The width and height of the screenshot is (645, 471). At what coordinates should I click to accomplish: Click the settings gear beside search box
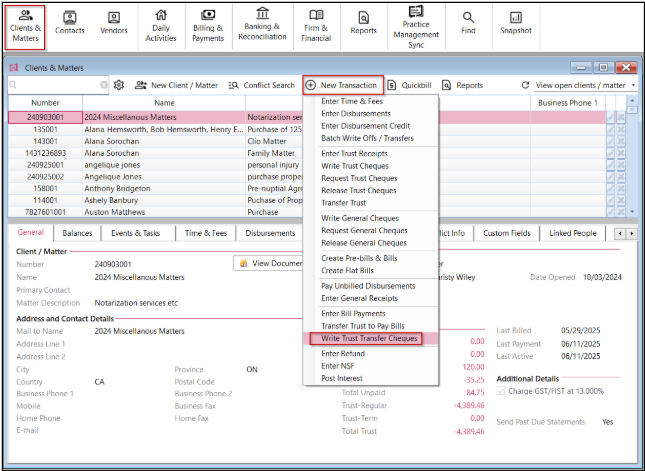[119, 85]
